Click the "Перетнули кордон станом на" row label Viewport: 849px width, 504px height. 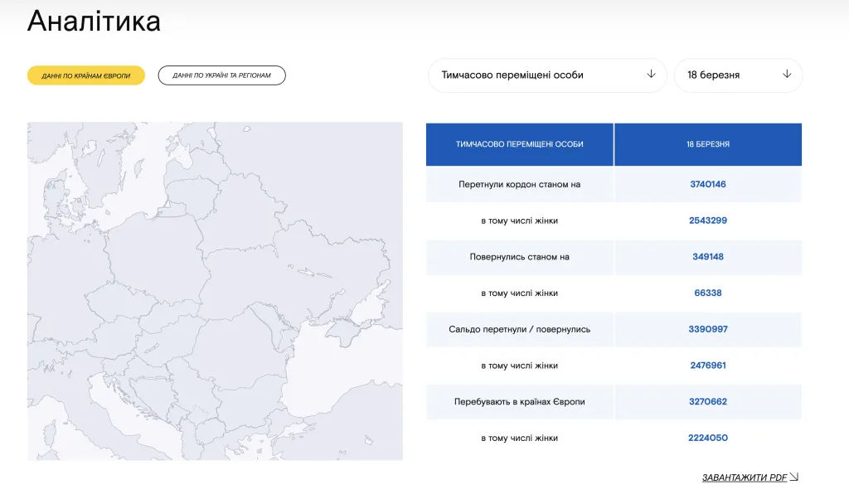(519, 184)
